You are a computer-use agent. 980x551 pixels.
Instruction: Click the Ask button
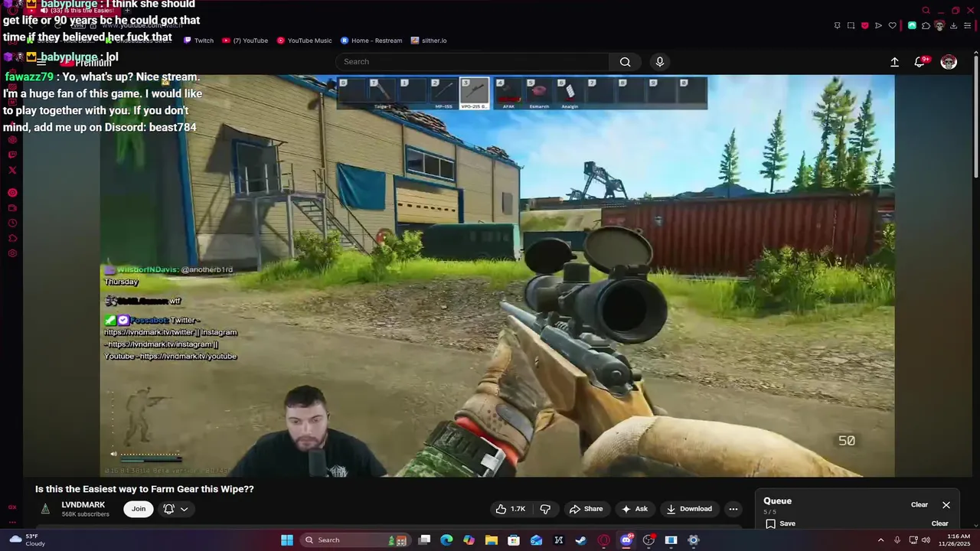point(635,509)
